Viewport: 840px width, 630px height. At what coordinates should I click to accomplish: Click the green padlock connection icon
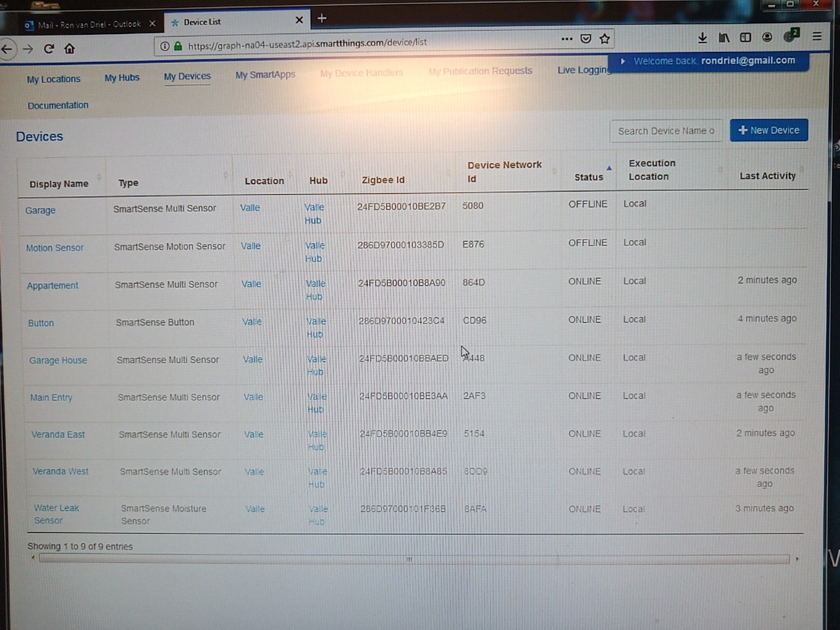pos(178,46)
